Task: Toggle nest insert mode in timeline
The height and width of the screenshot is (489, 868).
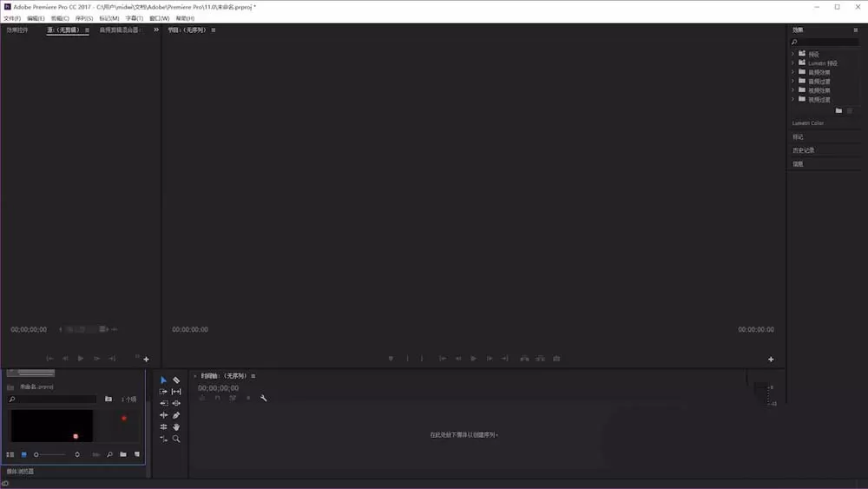Action: pos(202,398)
